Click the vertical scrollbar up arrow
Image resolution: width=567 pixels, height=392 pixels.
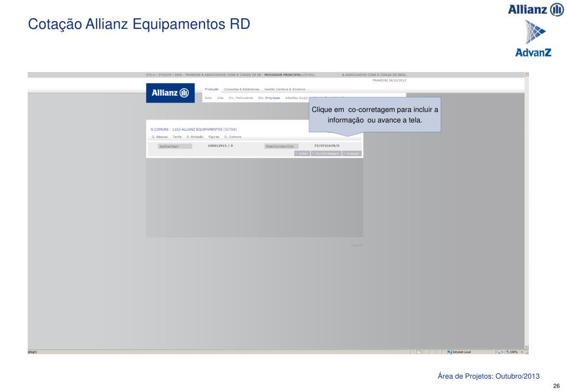pyautogui.click(x=527, y=74)
